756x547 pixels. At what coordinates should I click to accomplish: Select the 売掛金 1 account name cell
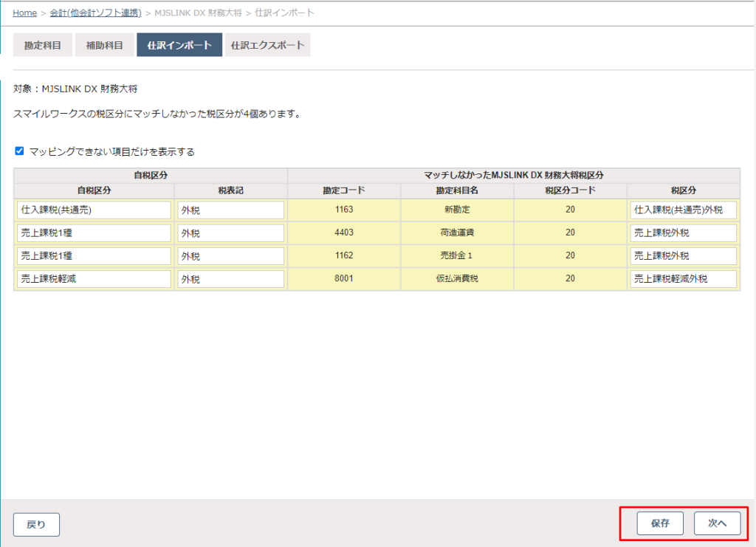tap(457, 255)
